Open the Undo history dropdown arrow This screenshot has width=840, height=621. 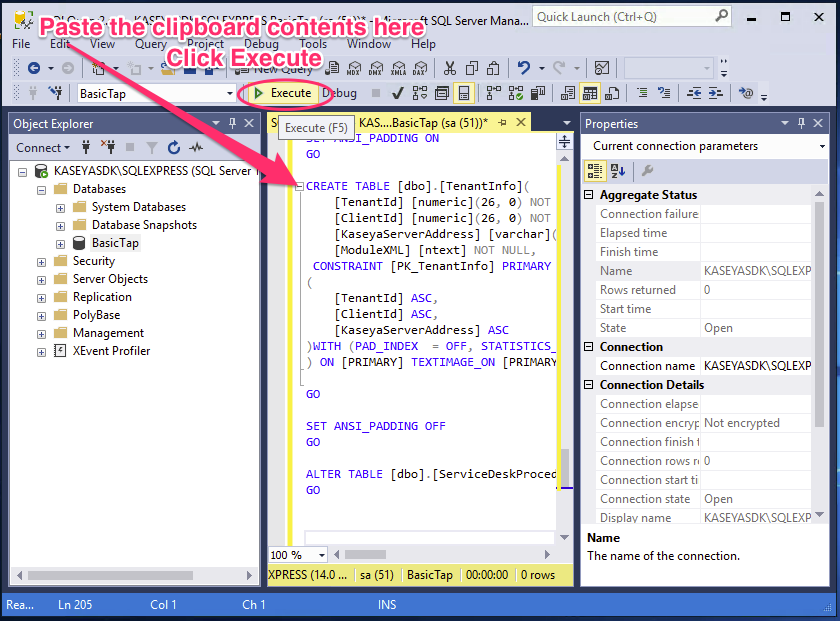[542, 69]
